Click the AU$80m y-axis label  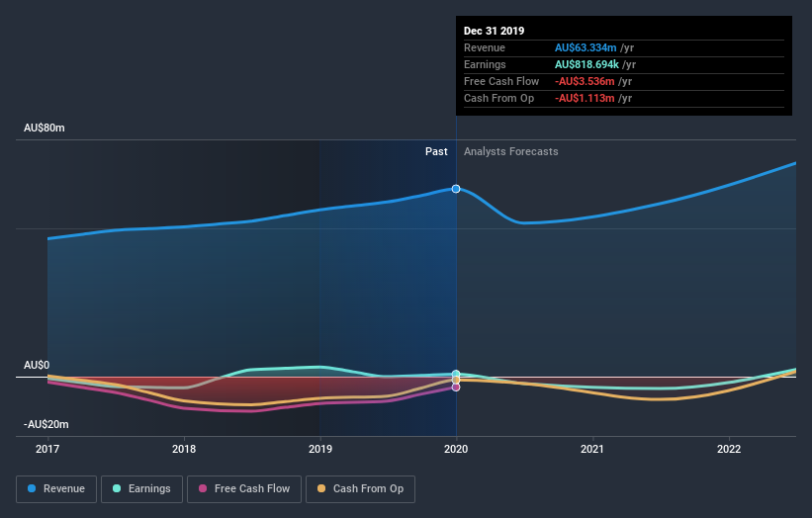click(45, 128)
